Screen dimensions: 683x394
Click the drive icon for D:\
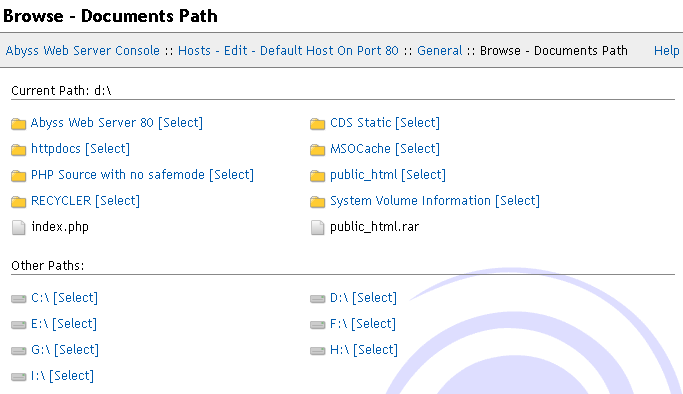tap(318, 299)
